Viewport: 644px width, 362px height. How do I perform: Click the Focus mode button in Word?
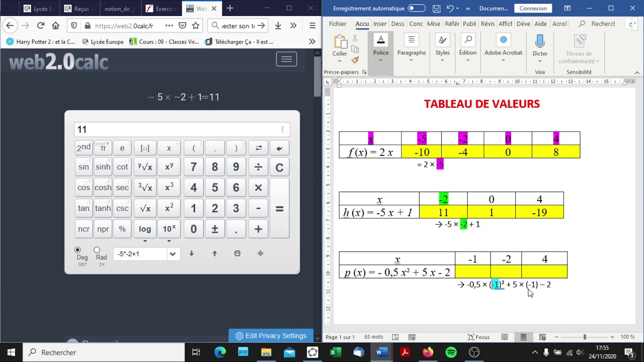[478, 337]
